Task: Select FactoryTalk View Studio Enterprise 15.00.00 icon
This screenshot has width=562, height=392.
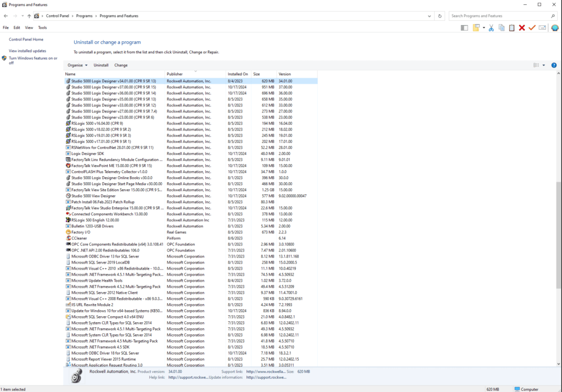Action: pyautogui.click(x=68, y=208)
